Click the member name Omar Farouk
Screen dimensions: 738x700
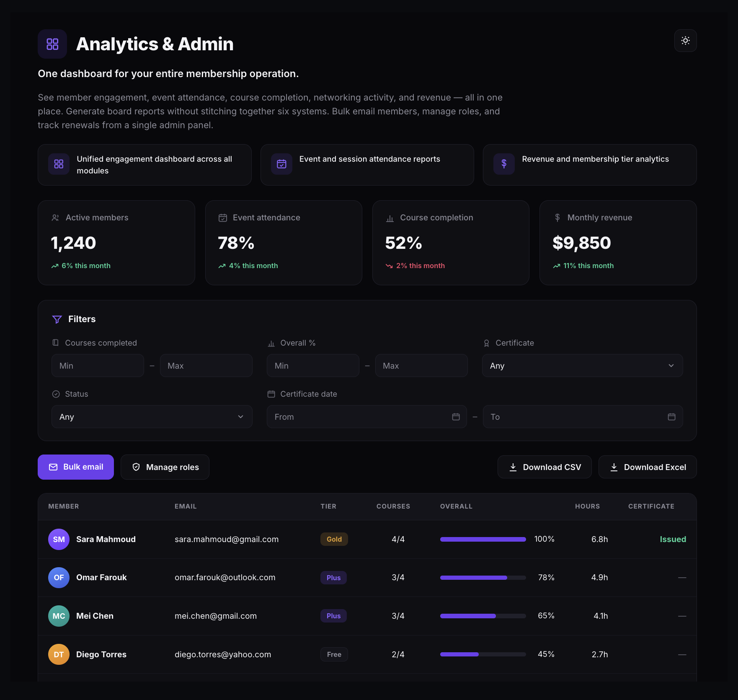(x=101, y=577)
